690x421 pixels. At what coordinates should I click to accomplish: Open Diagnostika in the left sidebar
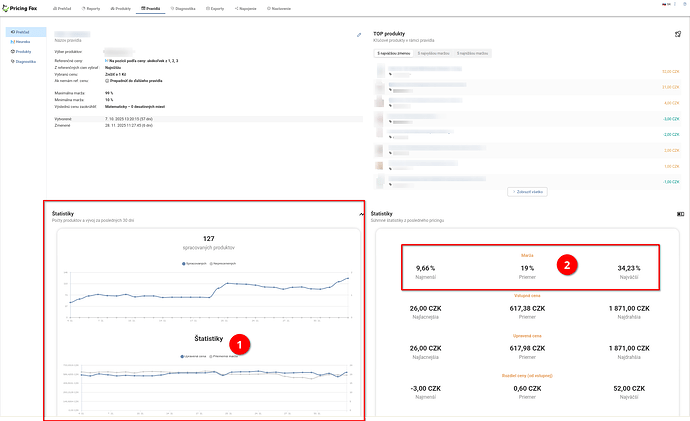tap(25, 61)
